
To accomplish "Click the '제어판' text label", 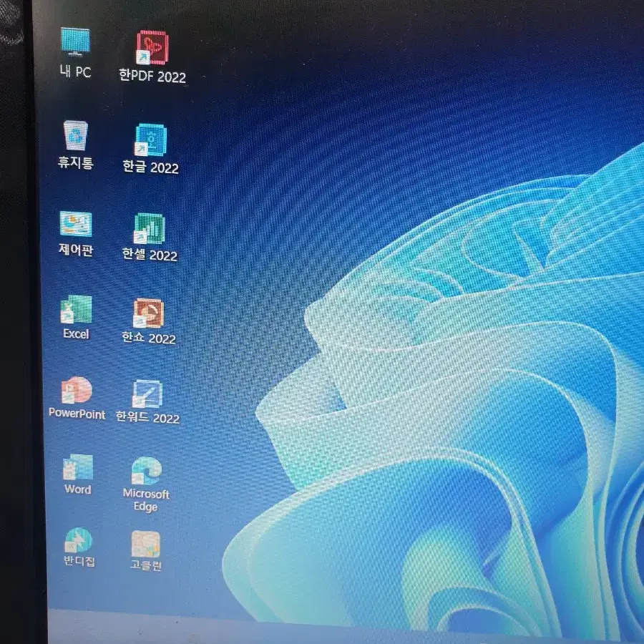I will (76, 249).
